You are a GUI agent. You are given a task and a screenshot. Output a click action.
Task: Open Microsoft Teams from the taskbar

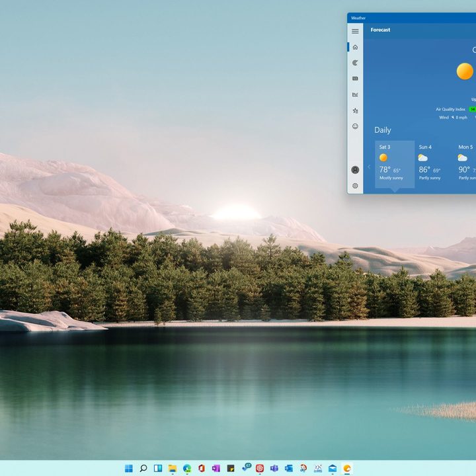coord(274,468)
